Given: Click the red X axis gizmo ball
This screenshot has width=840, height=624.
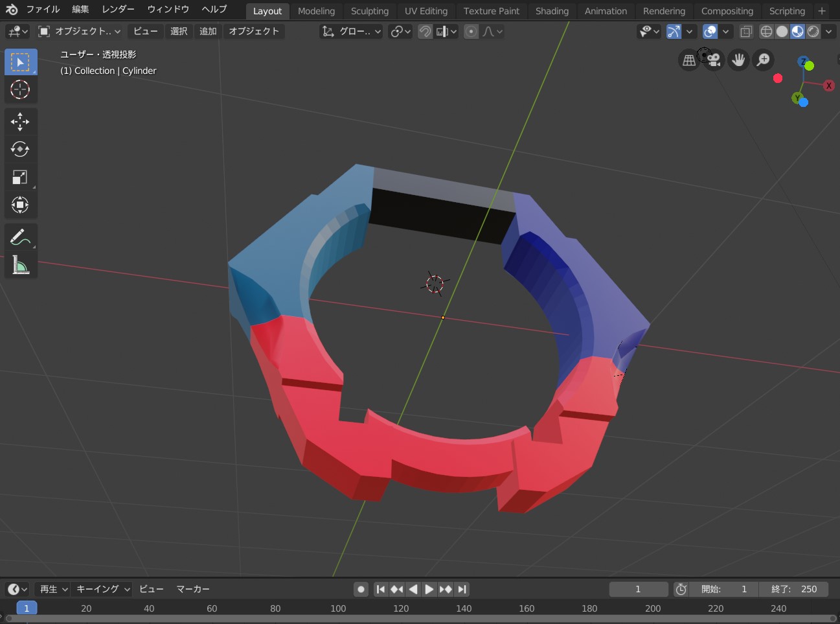Looking at the screenshot, I should point(828,86).
